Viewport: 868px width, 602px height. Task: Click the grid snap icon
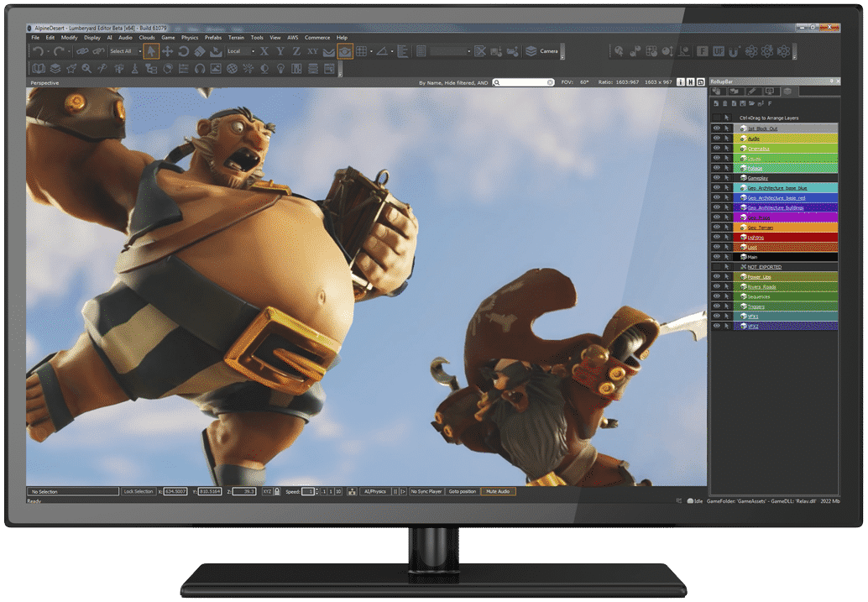(362, 51)
